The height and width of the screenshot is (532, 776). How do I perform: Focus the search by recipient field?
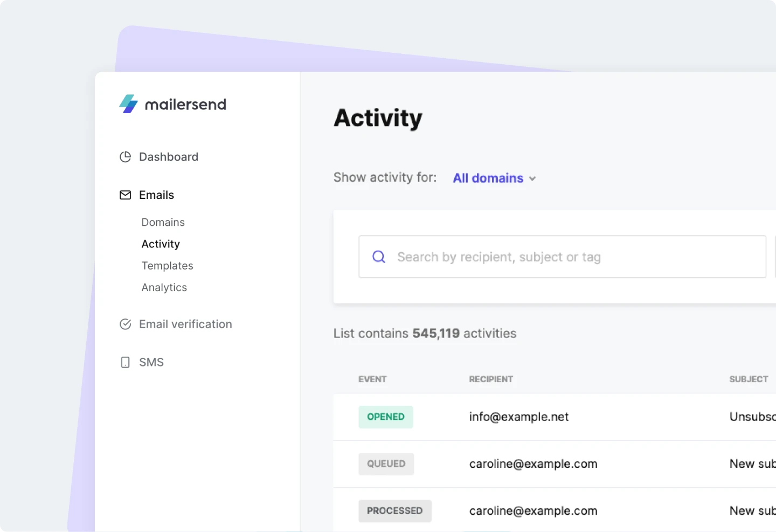pyautogui.click(x=562, y=257)
